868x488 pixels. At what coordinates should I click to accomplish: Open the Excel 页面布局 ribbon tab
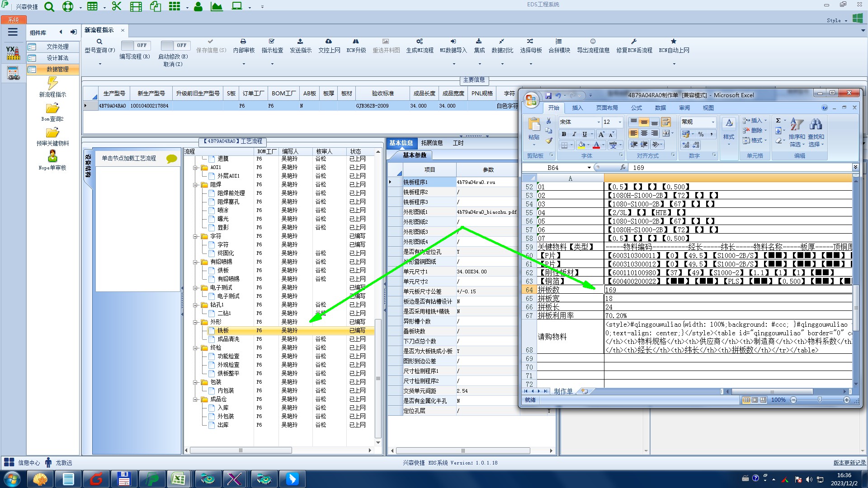[607, 108]
